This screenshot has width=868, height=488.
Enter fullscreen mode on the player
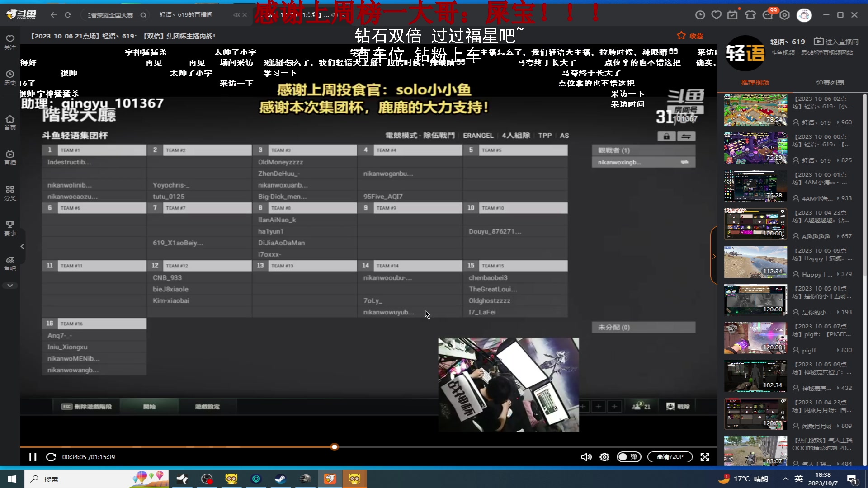[x=705, y=457]
